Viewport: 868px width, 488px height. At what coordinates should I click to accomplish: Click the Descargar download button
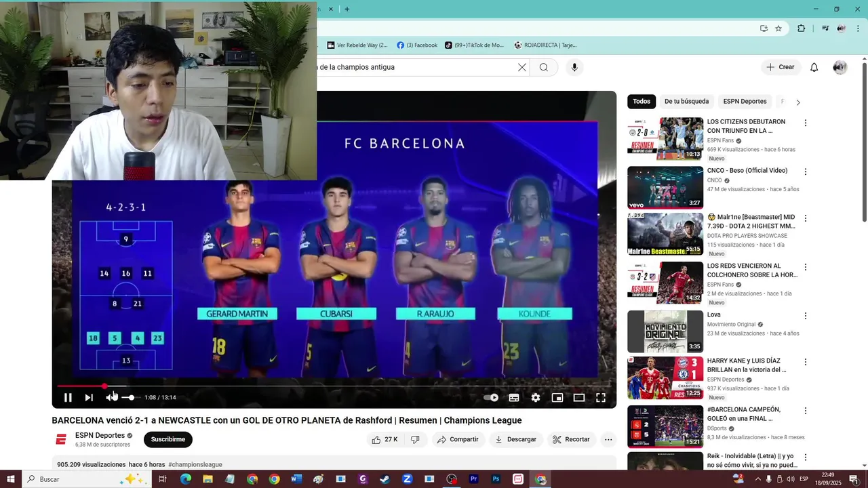pyautogui.click(x=516, y=439)
